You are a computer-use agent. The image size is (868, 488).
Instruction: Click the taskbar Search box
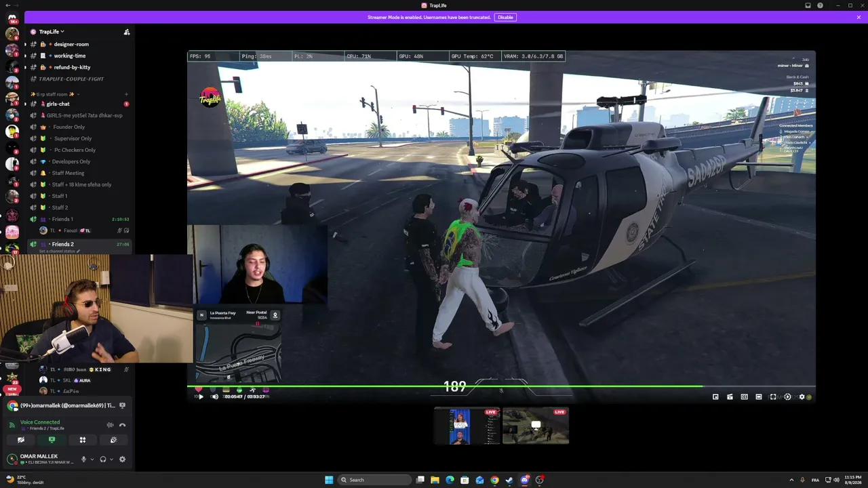(x=375, y=480)
